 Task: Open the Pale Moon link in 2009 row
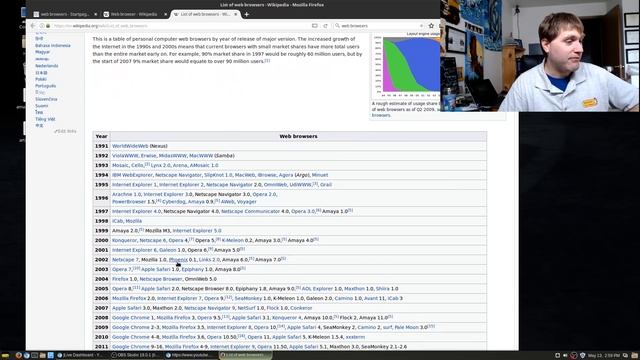click(x=407, y=327)
